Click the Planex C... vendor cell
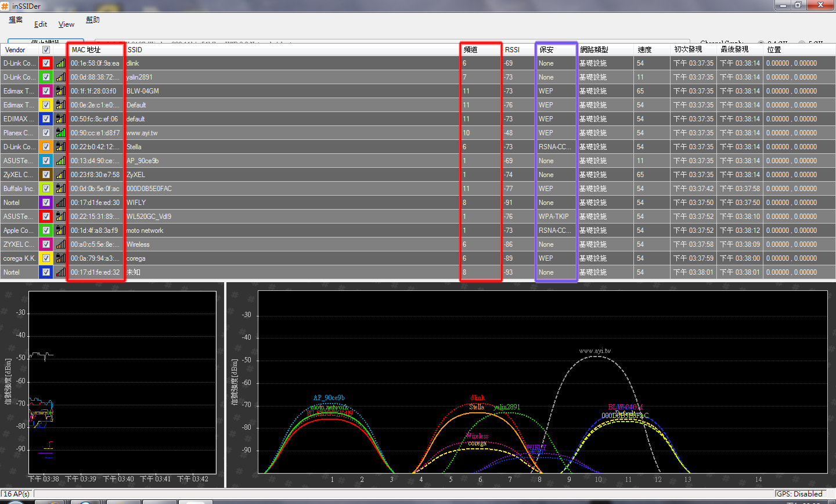 point(19,133)
